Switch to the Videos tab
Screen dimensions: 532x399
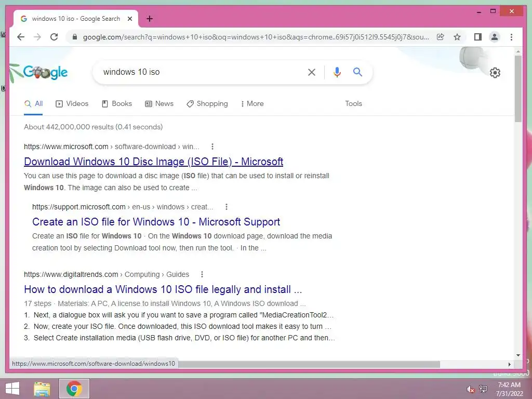(x=72, y=104)
